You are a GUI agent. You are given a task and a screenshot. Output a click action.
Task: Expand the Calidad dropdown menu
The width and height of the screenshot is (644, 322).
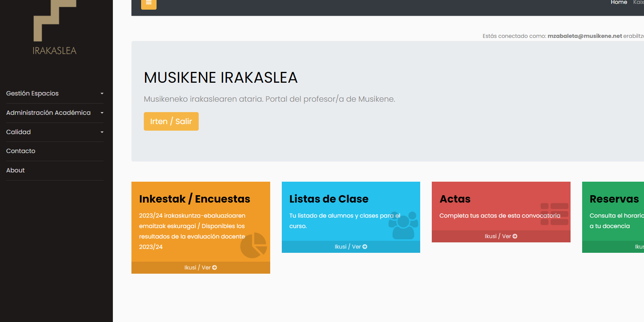(55, 132)
